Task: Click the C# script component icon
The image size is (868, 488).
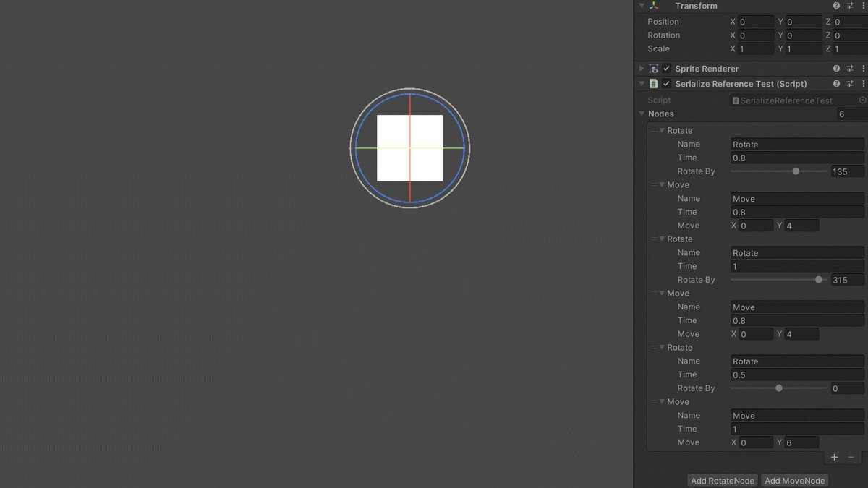Action: 654,84
